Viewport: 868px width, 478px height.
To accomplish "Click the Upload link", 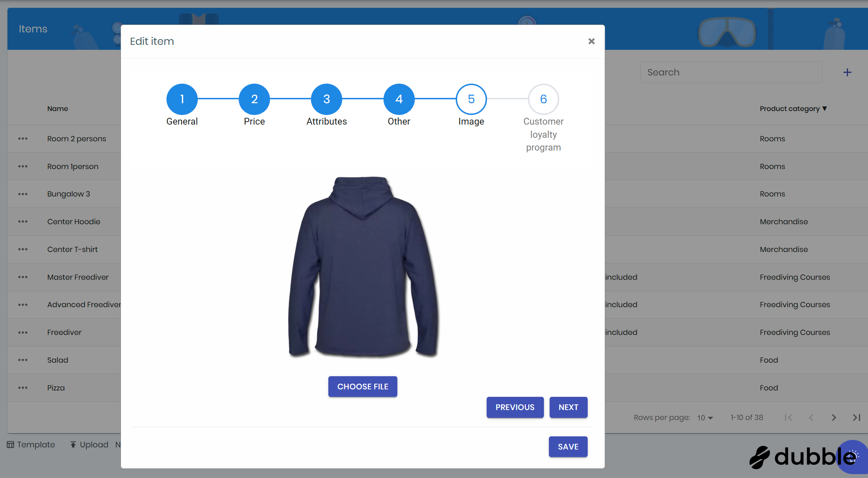I will [x=89, y=445].
